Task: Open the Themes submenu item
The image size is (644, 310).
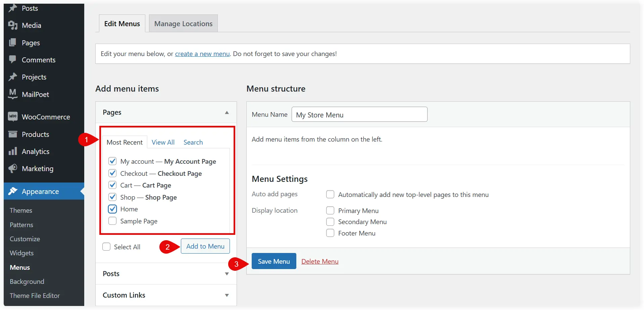Action: (21, 210)
